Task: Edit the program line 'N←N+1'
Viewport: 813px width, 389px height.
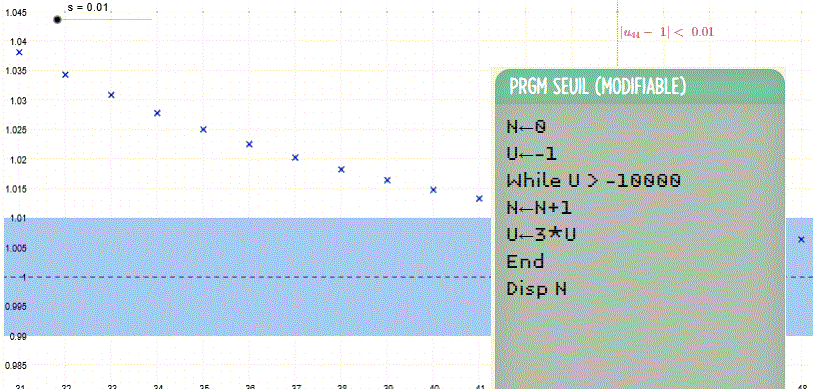Action: (x=539, y=207)
